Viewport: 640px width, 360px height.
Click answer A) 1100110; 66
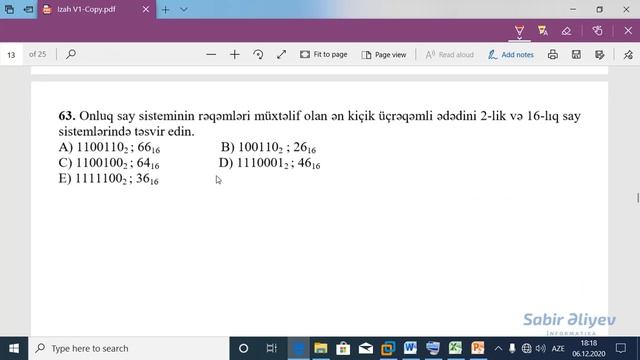pos(109,147)
